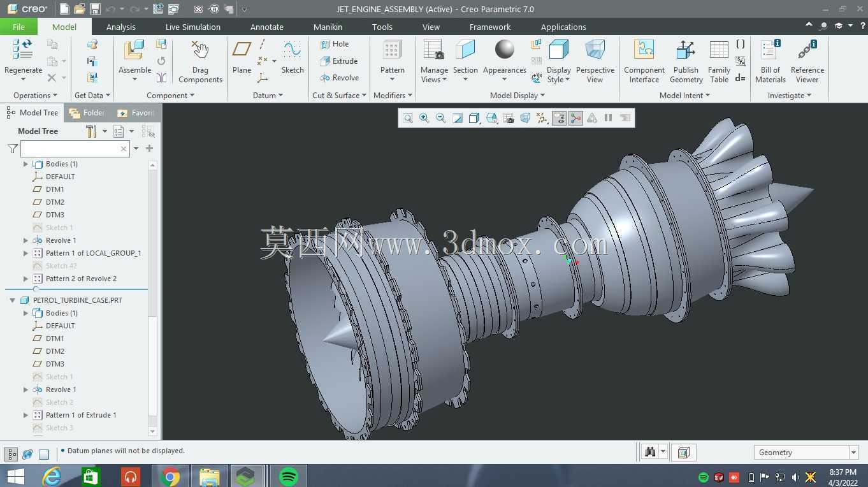Click the Windows Start button
868x487 pixels.
15,476
